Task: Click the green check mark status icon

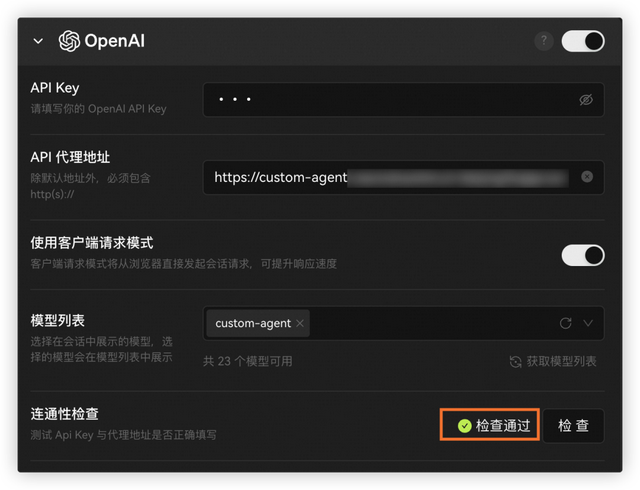Action: click(x=464, y=425)
